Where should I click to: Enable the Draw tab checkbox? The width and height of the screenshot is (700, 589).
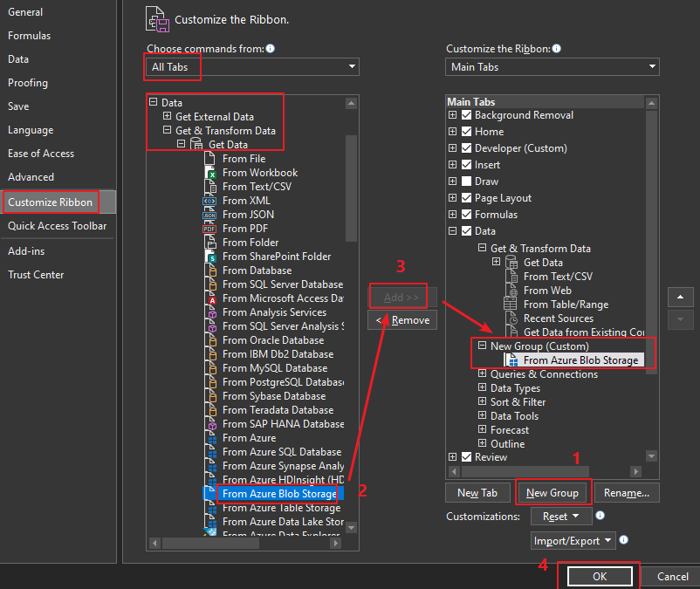(x=466, y=181)
